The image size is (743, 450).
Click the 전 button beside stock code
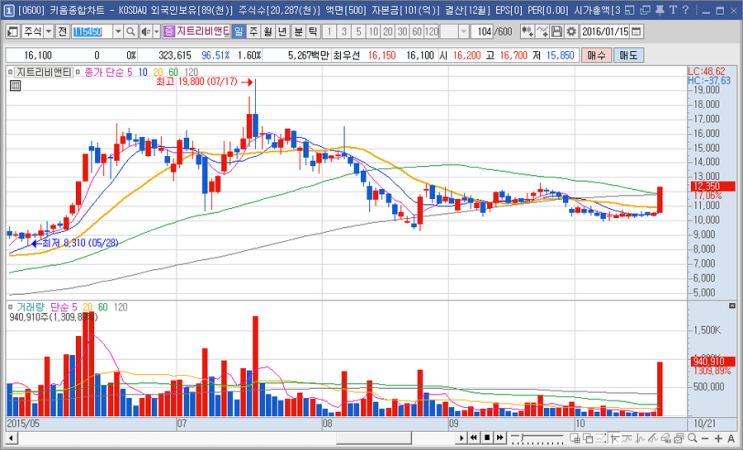point(62,32)
